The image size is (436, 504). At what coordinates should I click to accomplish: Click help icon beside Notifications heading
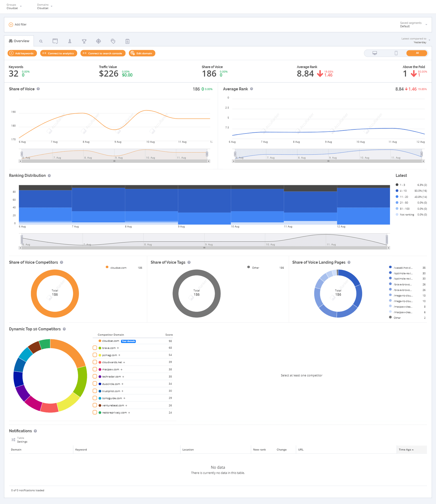click(x=35, y=431)
